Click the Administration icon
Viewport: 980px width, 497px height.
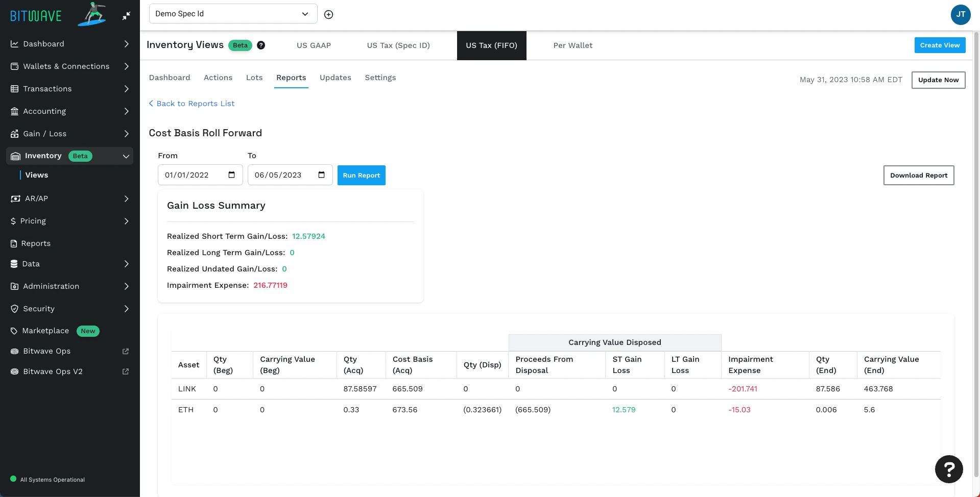[15, 286]
